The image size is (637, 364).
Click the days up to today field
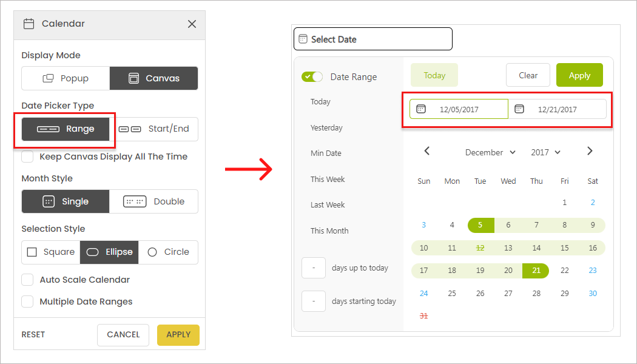click(314, 268)
